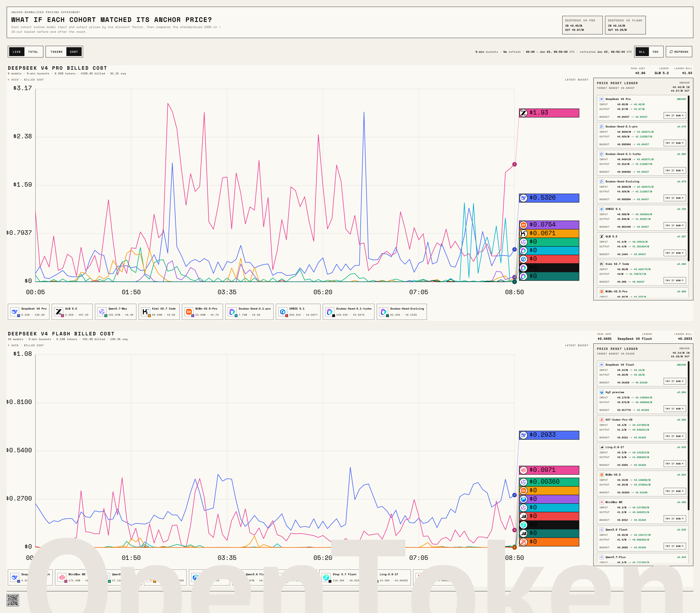The height and width of the screenshot is (613, 700).
Task: Switch to LIVE mode
Action: point(17,52)
